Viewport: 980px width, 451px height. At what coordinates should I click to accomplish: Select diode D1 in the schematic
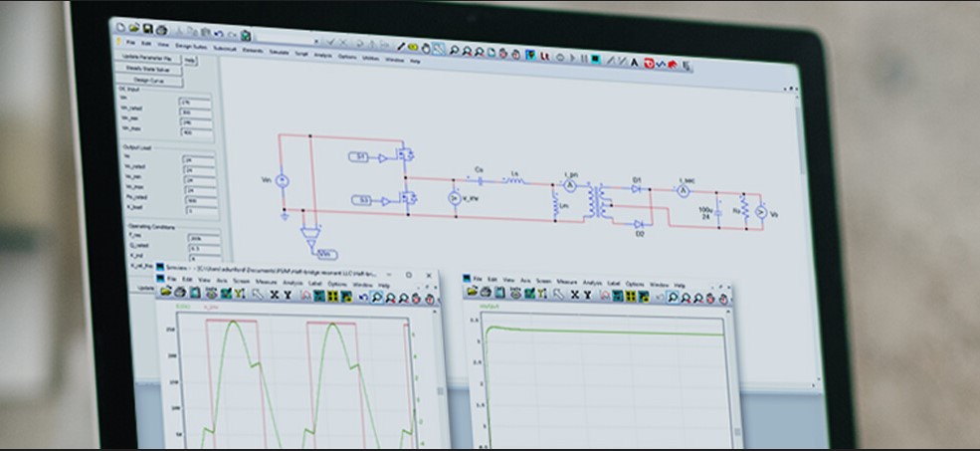point(636,188)
